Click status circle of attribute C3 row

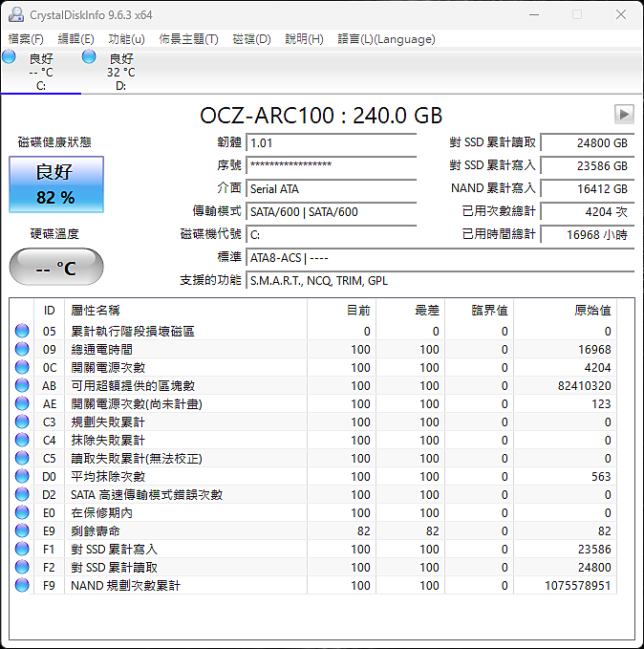point(22,422)
